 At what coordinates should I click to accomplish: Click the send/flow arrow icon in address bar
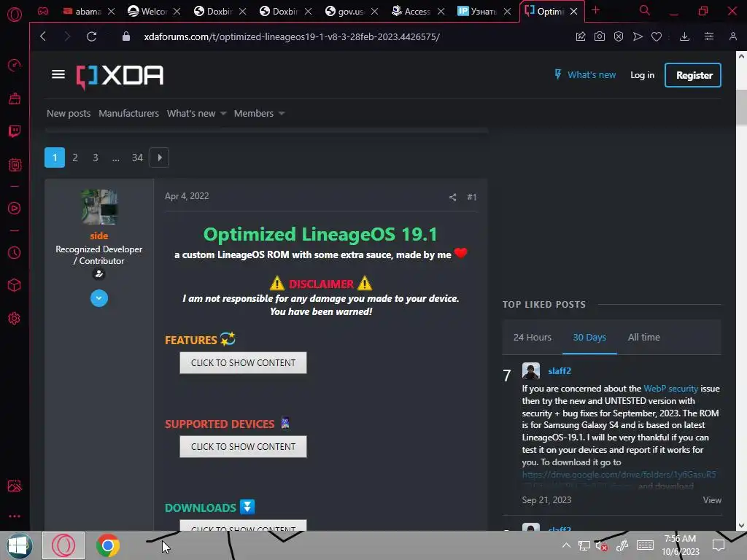click(x=638, y=36)
